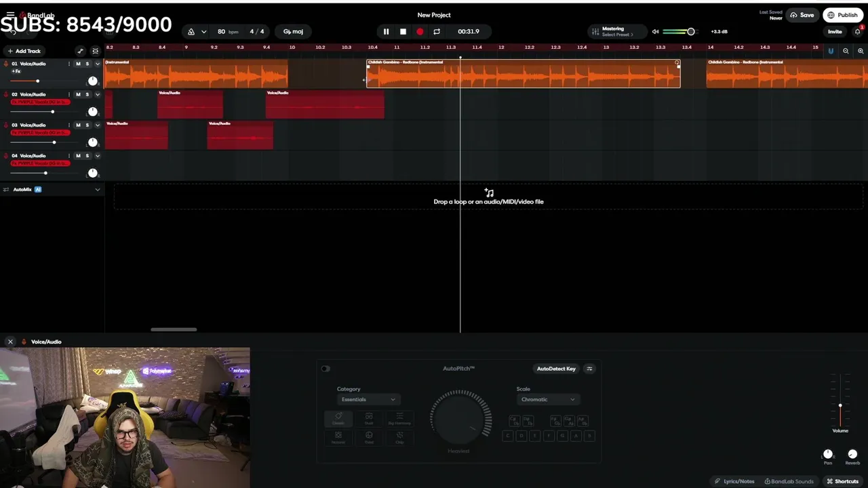
Task: Click the collapse tracks icon in track header
Action: (x=95, y=51)
